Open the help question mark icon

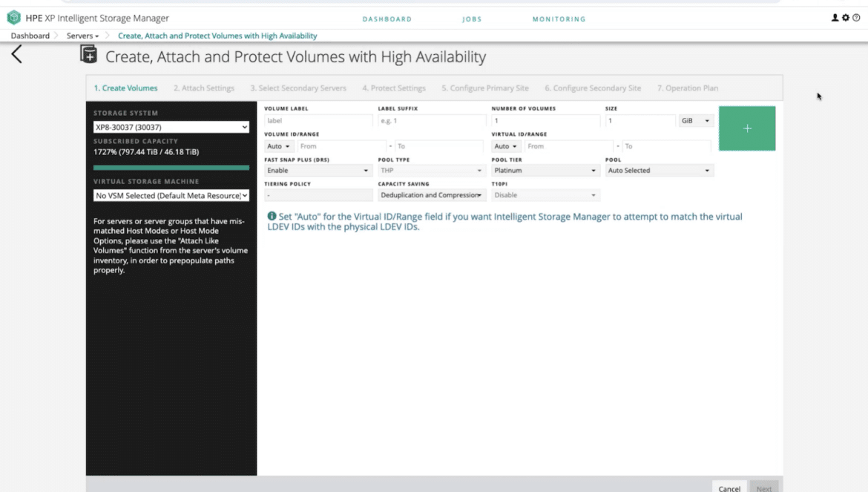[856, 18]
